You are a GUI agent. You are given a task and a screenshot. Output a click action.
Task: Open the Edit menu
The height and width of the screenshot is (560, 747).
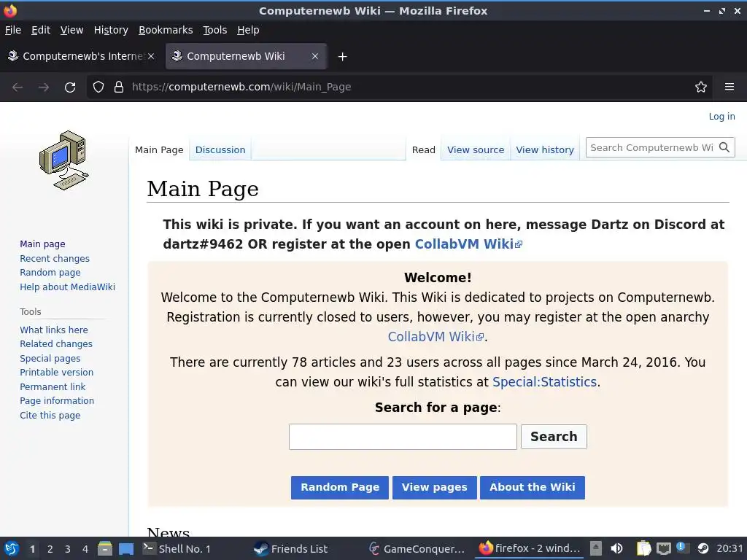pos(41,30)
